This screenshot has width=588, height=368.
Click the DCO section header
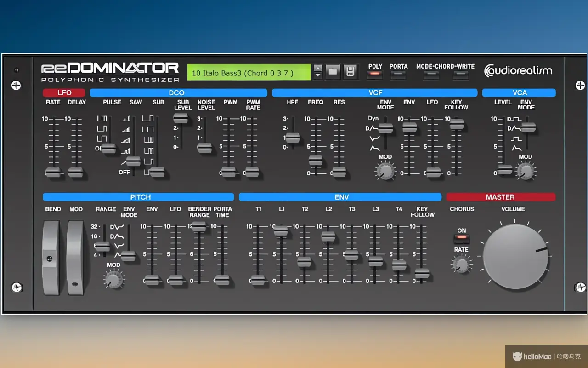178,92
